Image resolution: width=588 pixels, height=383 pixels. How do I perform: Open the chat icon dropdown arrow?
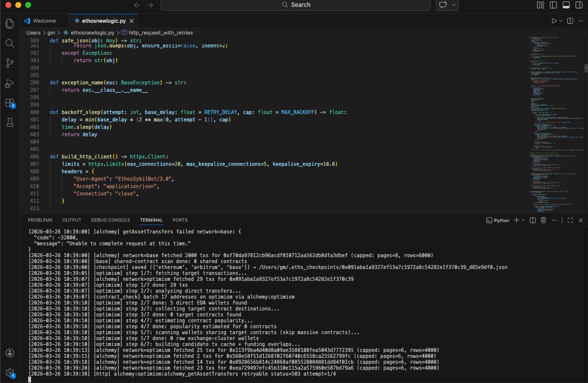(x=454, y=5)
